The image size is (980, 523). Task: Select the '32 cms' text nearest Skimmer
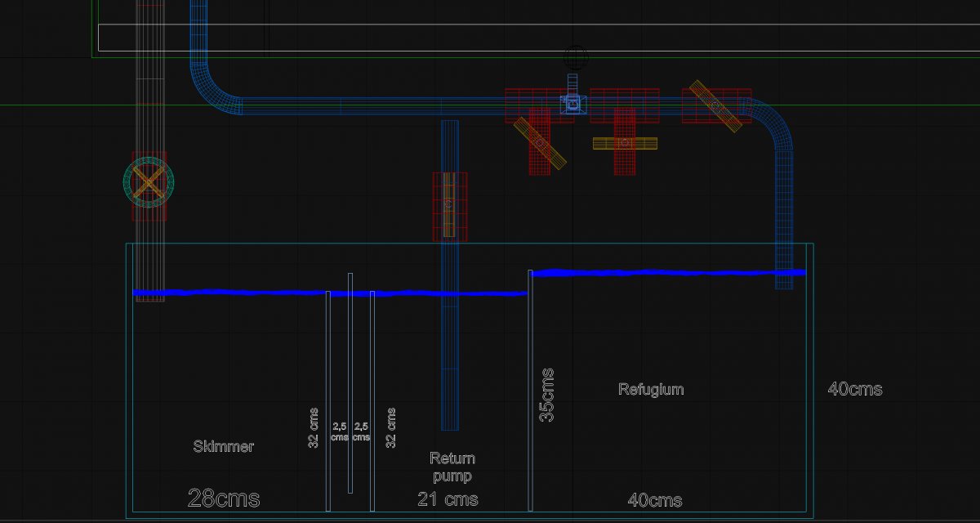pos(314,427)
